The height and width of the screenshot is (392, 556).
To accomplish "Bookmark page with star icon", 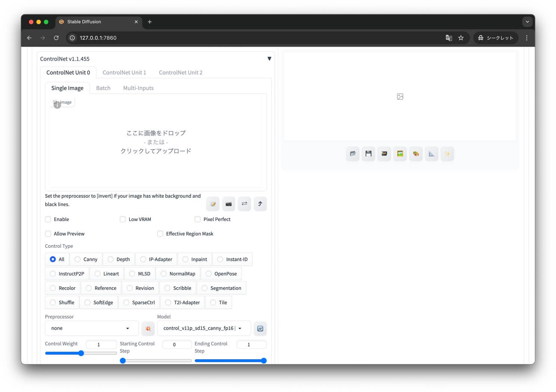I will tap(461, 38).
